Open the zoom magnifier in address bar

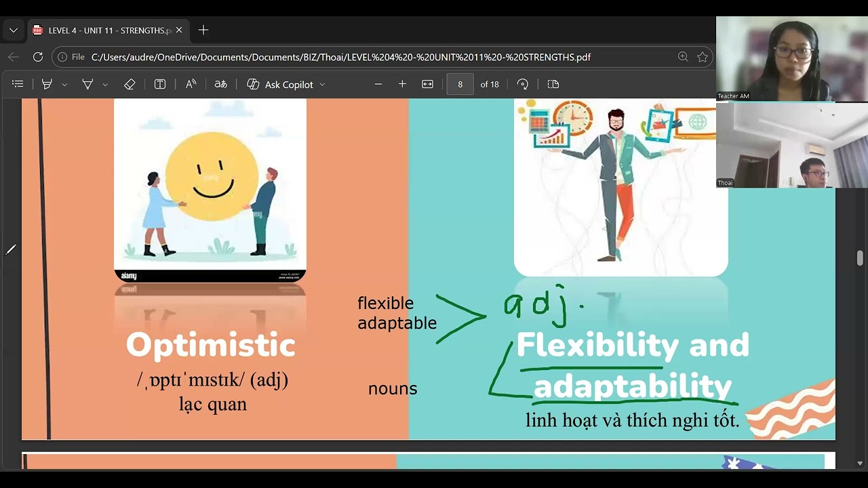tap(683, 57)
